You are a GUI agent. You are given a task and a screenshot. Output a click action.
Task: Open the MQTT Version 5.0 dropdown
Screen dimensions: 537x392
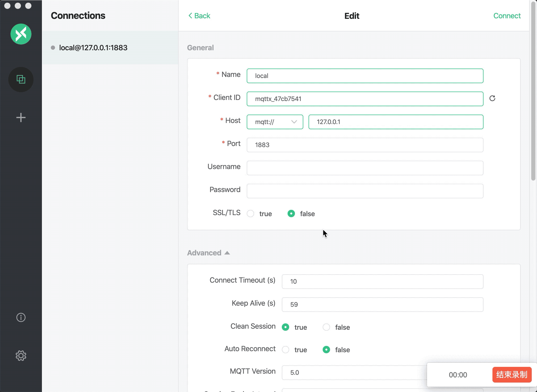tap(354, 372)
